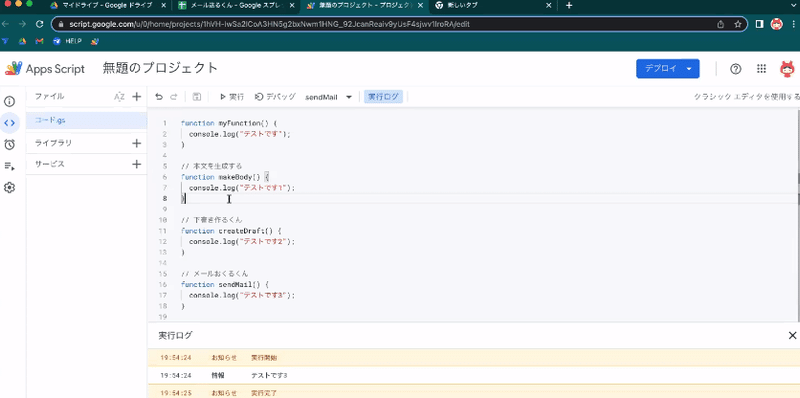The height and width of the screenshot is (398, 800).
Task: Click the Apps Script logo
Action: 45,69
